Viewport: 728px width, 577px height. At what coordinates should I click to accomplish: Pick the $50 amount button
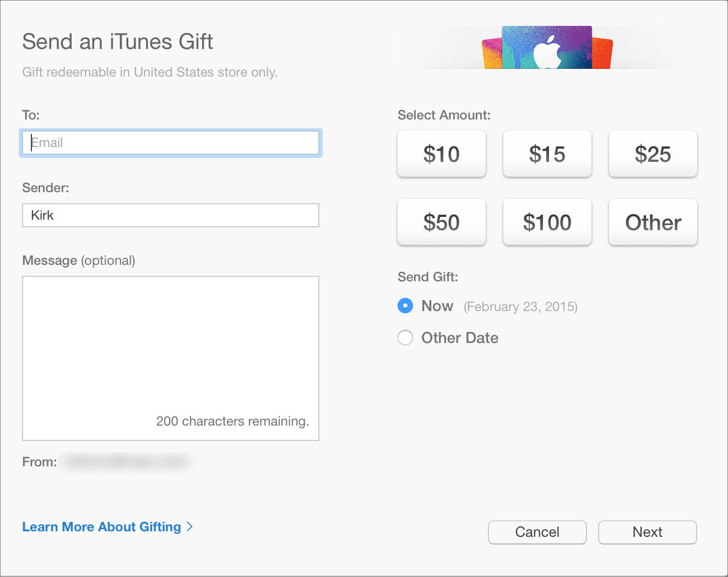coord(442,222)
